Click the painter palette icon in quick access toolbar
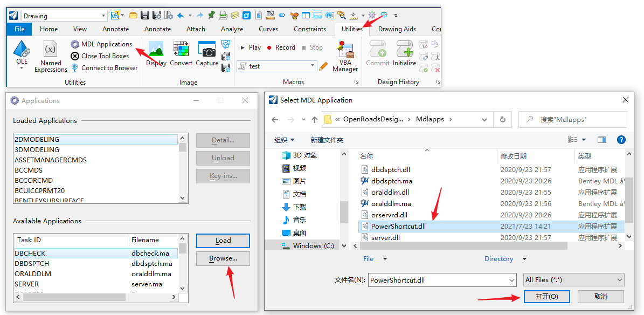 click(294, 16)
